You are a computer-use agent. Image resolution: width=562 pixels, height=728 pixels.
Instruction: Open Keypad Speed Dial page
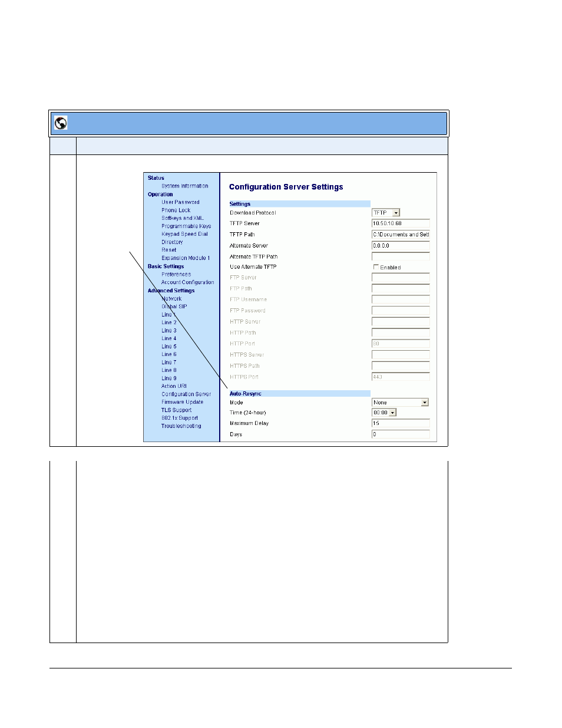pos(184,234)
